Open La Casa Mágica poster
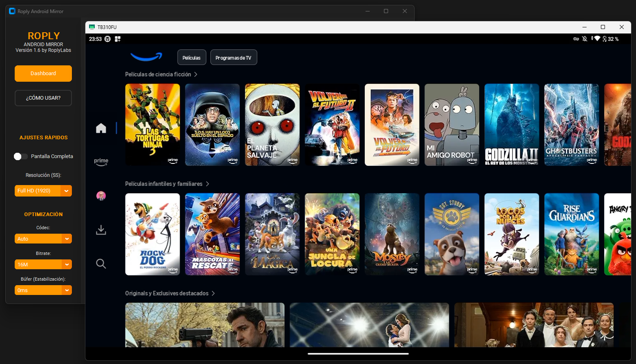Screen dimensions: 636x364 272,234
